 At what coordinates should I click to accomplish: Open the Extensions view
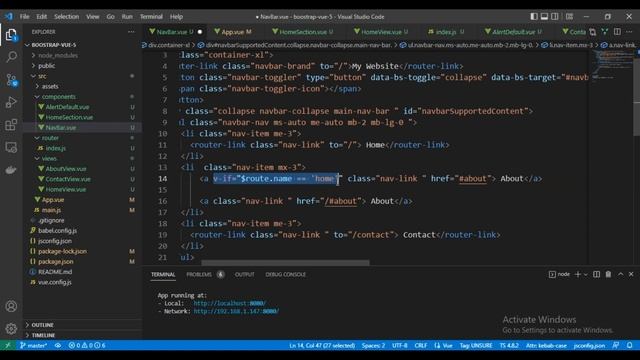11,124
